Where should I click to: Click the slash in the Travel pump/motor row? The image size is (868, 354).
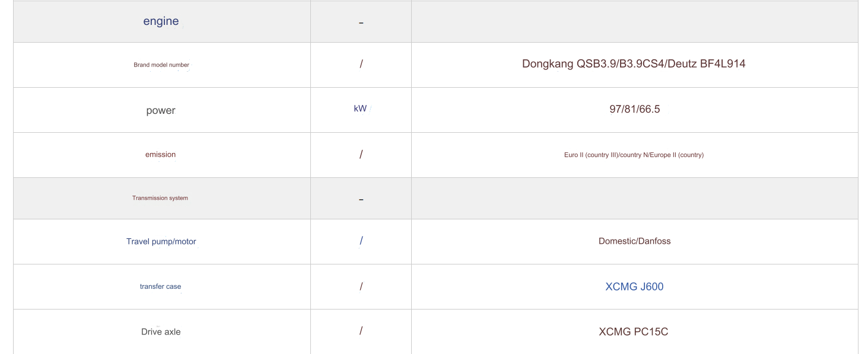click(361, 241)
